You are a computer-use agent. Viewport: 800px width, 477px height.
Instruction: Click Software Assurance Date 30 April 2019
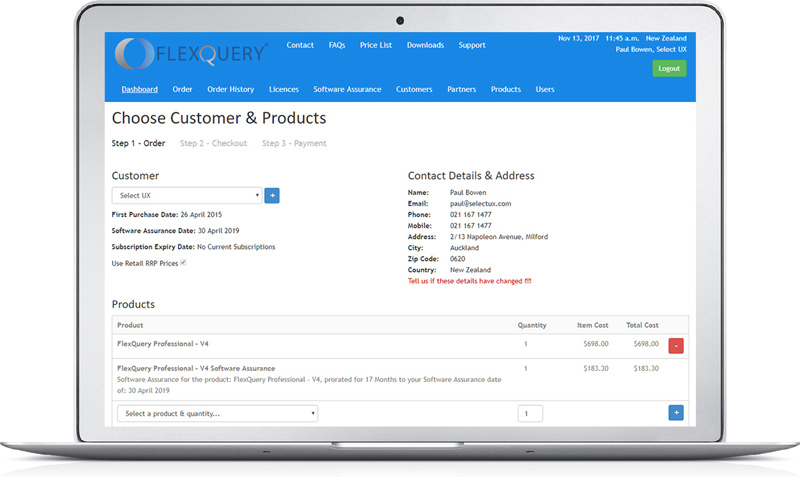click(176, 231)
